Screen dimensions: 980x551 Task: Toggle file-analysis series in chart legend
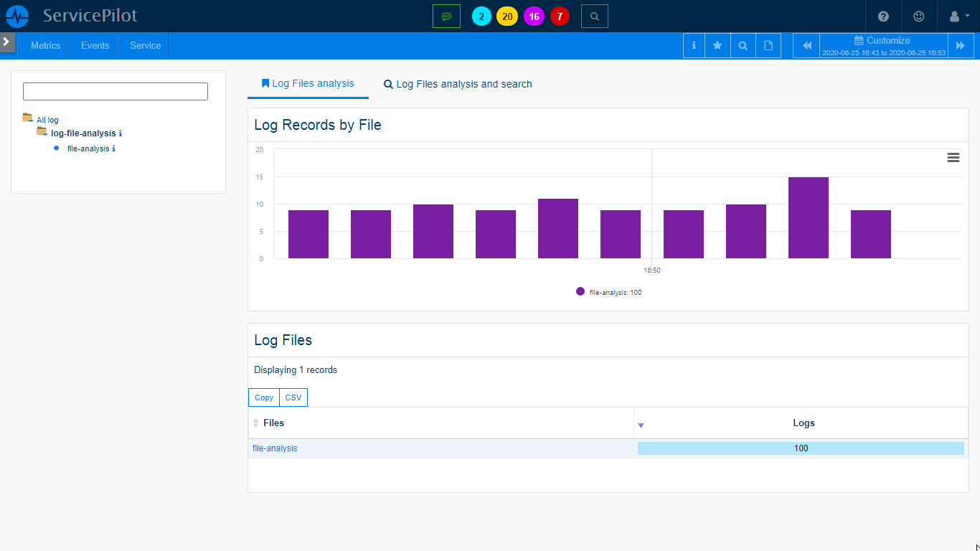pos(608,292)
